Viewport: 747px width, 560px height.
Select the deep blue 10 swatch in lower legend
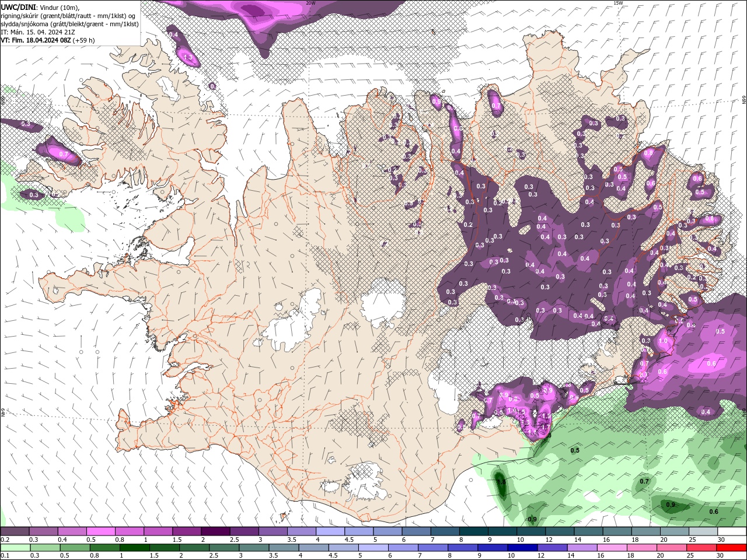tap(522, 548)
